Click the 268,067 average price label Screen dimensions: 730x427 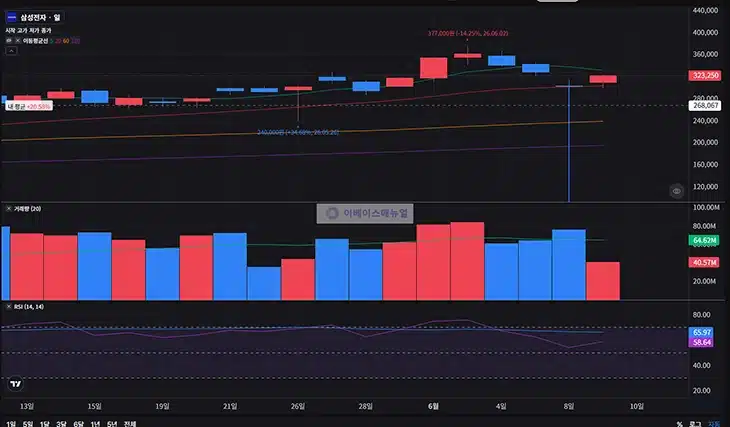[x=704, y=106]
